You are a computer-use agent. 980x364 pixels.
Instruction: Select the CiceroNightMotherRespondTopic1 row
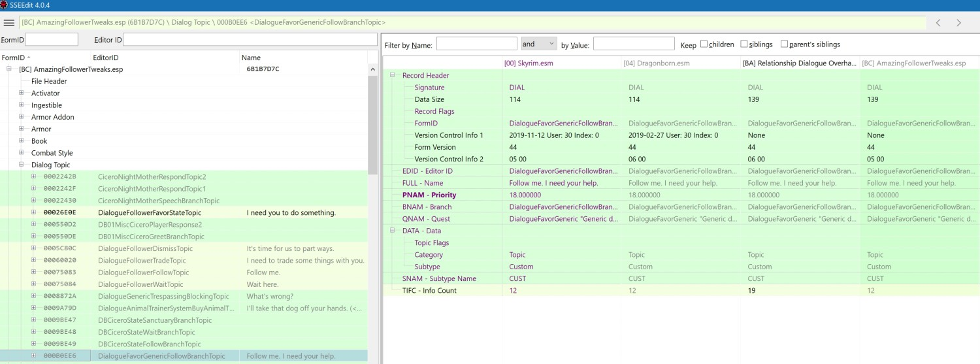coord(184,189)
